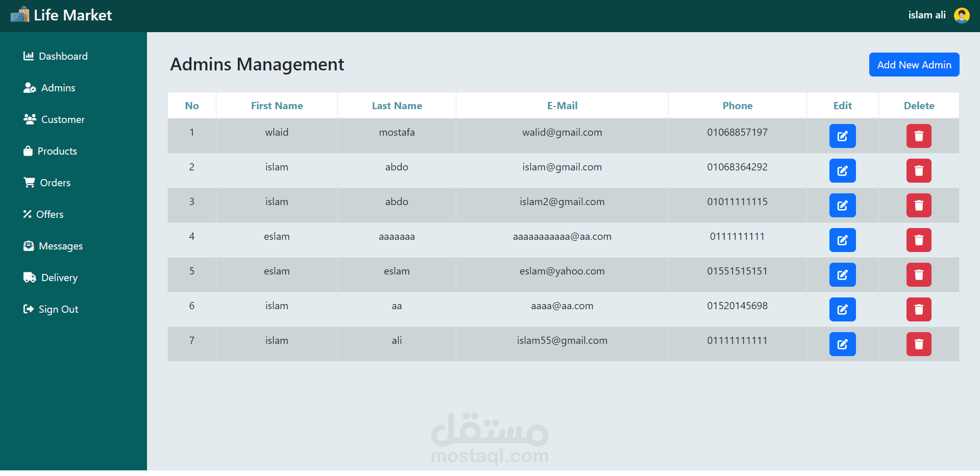Image resolution: width=980 pixels, height=476 pixels.
Task: Click the Sign Out arrow icon
Action: 29,309
